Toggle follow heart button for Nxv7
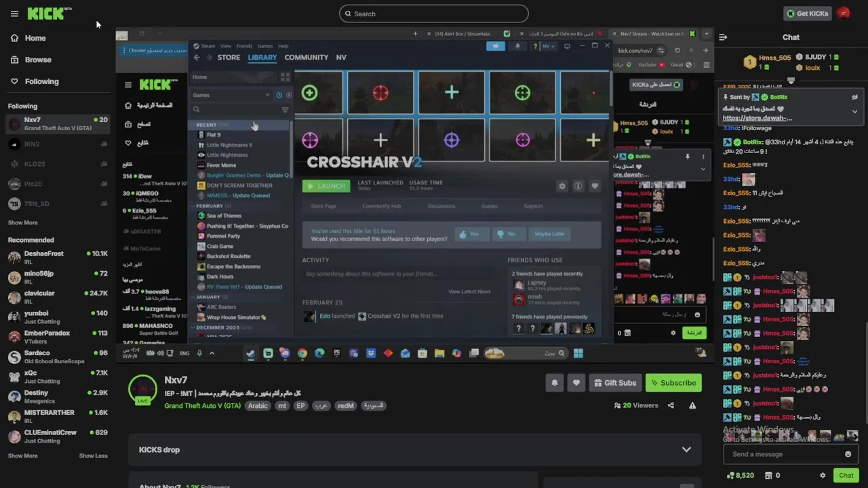Screen dimensions: 868x488 pyautogui.click(x=576, y=383)
